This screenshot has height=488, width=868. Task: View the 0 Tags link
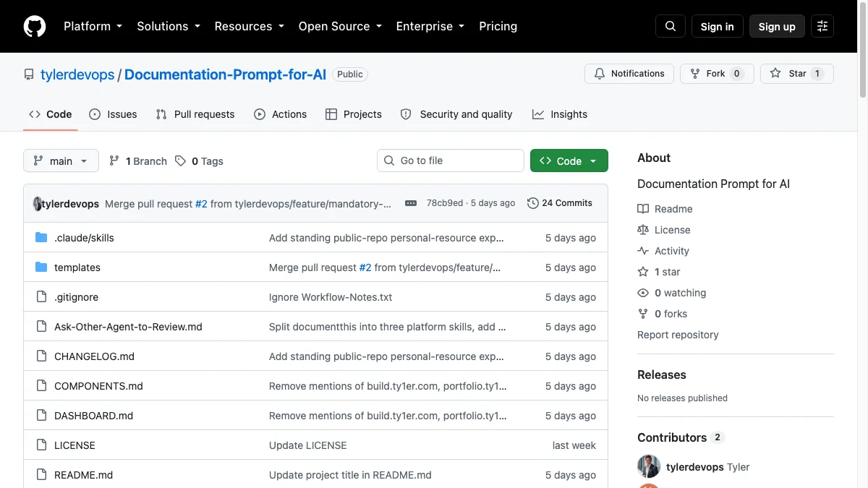point(199,161)
